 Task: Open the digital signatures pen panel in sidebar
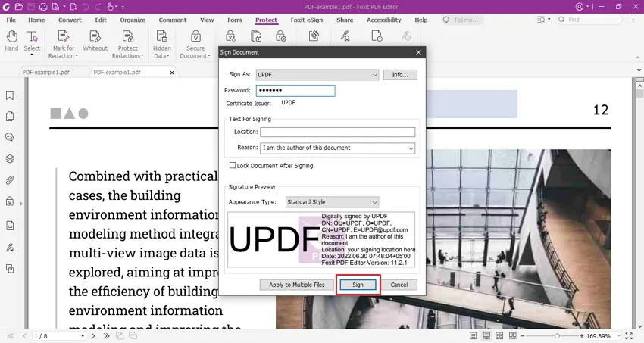pos(10,248)
